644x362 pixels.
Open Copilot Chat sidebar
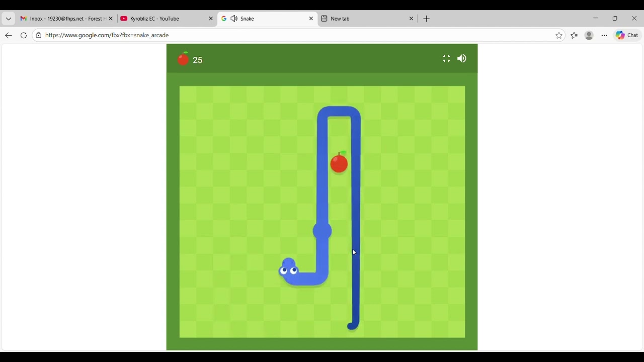627,35
